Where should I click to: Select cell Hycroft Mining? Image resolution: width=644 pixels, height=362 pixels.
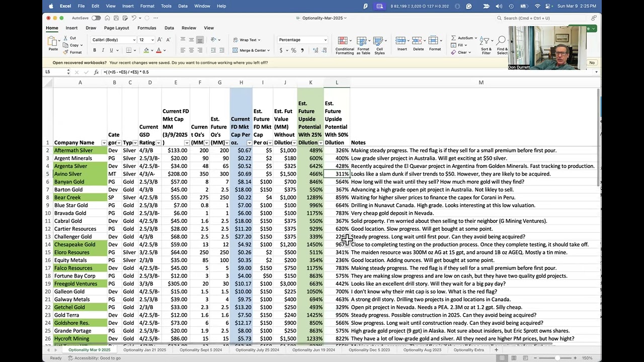(80, 339)
